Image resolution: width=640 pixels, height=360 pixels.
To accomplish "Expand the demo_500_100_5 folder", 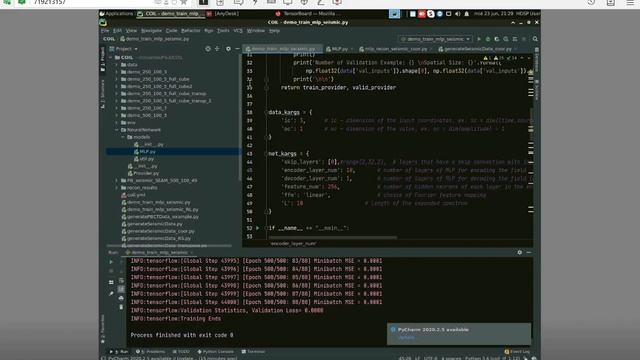I will pyautogui.click(x=117, y=116).
